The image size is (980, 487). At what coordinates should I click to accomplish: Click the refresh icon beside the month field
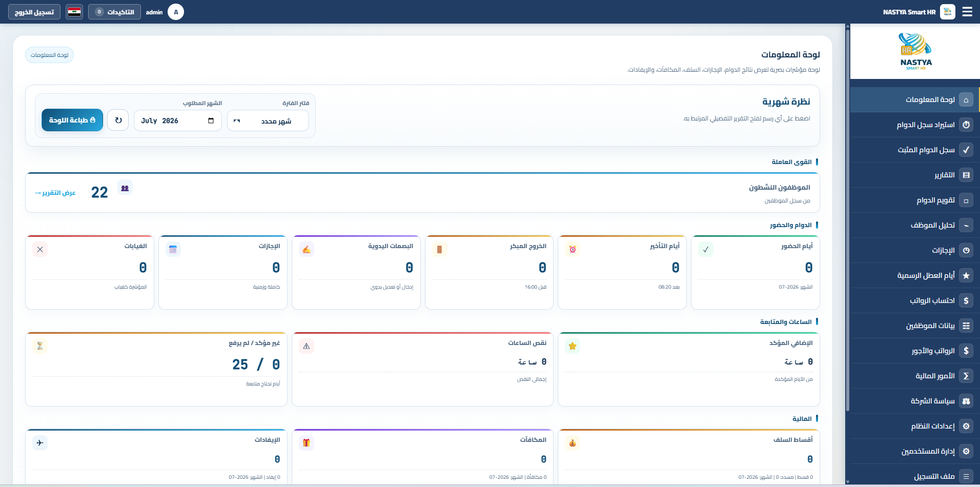coord(118,120)
